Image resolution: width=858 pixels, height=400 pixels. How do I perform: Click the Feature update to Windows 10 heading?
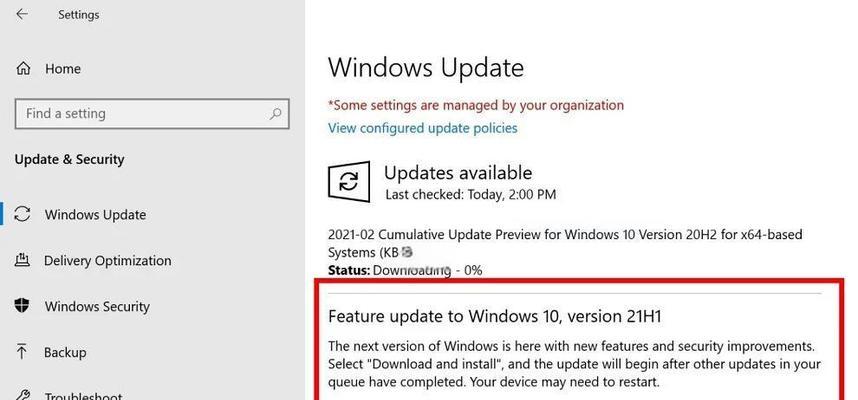tap(495, 316)
